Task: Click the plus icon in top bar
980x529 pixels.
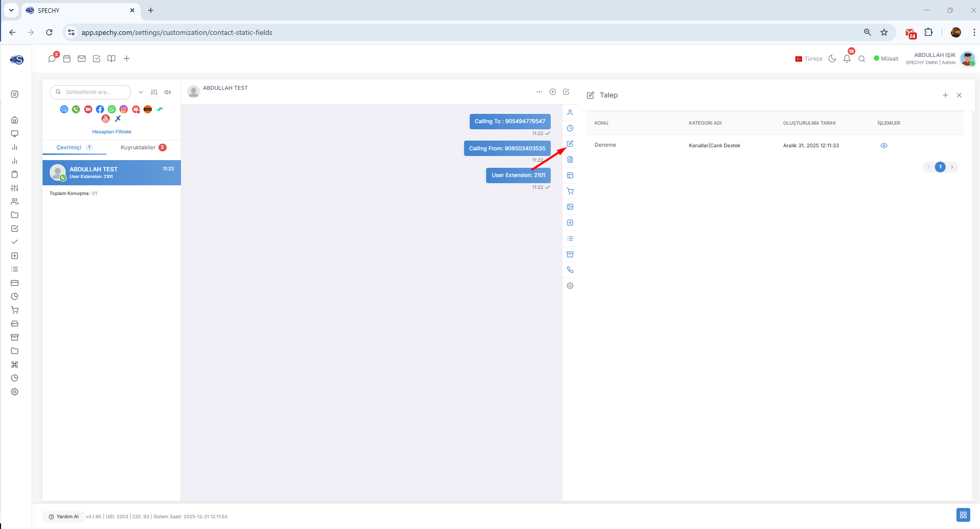Action: coord(127,58)
